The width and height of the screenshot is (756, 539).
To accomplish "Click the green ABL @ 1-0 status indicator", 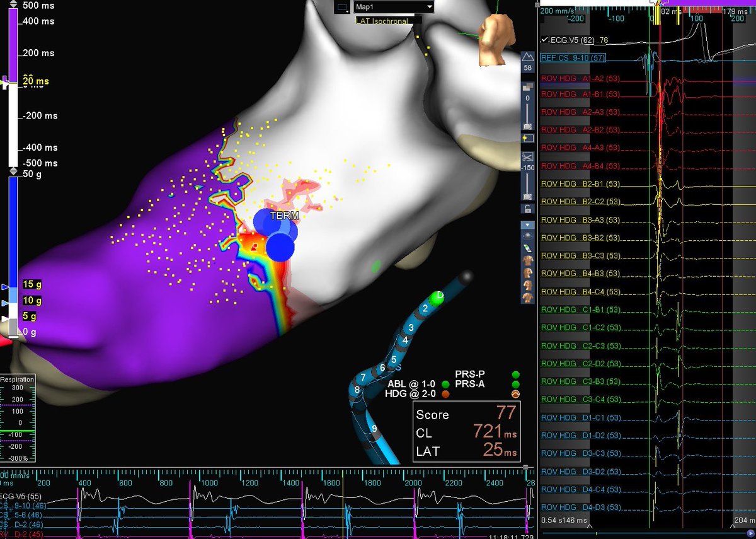I will [x=445, y=384].
